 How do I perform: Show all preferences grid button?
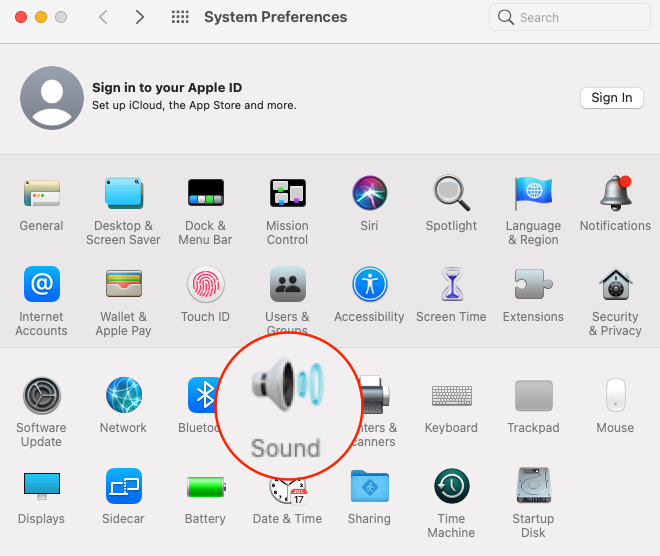(180, 17)
